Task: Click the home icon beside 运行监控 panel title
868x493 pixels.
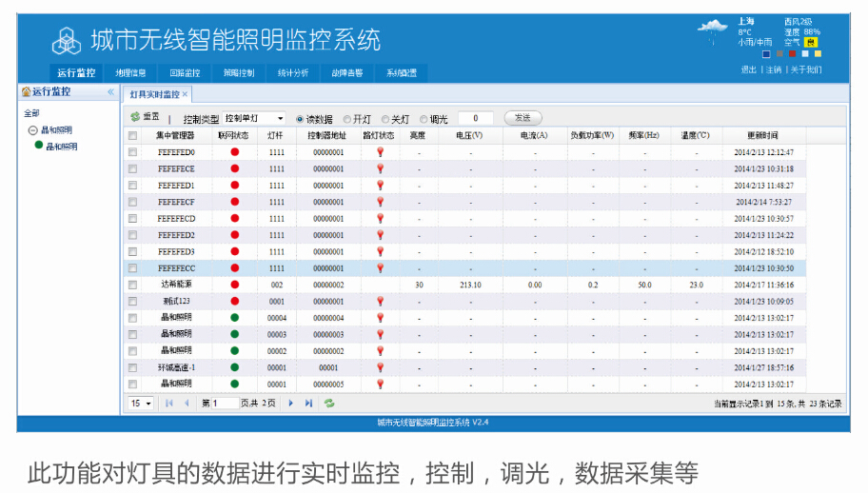Action: click(x=26, y=91)
